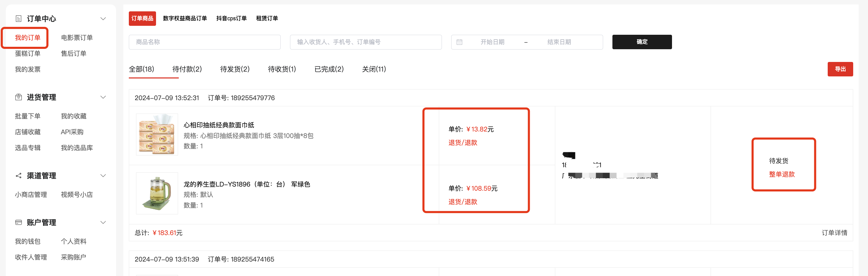
Task: Open 订单详情 for order 189255479776
Action: point(834,233)
